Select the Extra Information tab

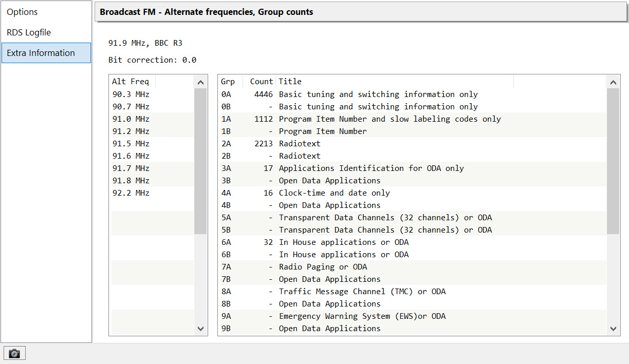[41, 53]
